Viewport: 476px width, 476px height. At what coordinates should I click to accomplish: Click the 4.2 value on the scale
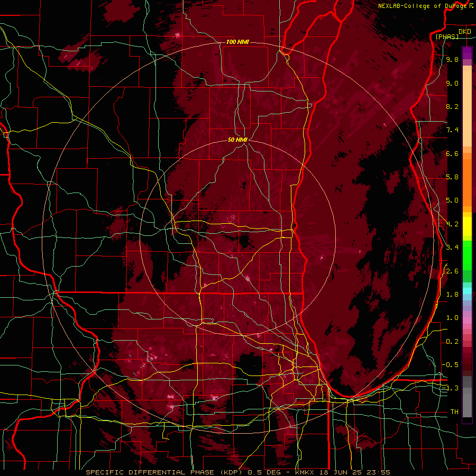[x=452, y=224]
